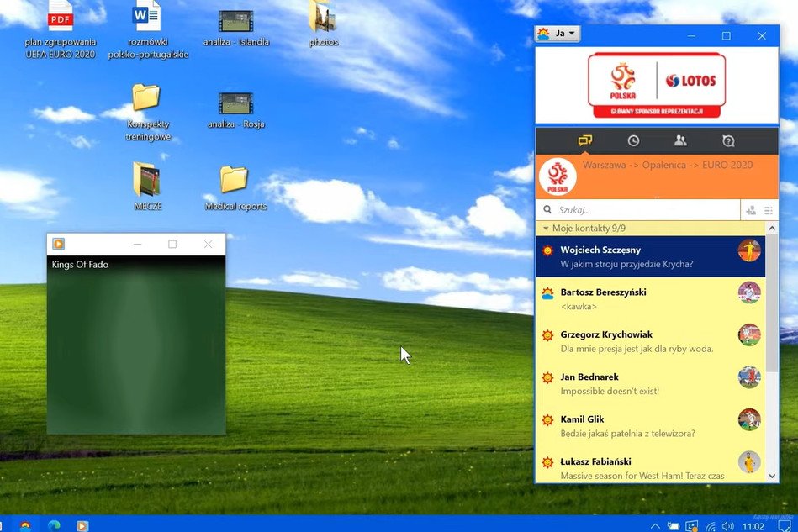798x532 pixels.
Task: Open the 'Ja' status dropdown
Action: (558, 34)
